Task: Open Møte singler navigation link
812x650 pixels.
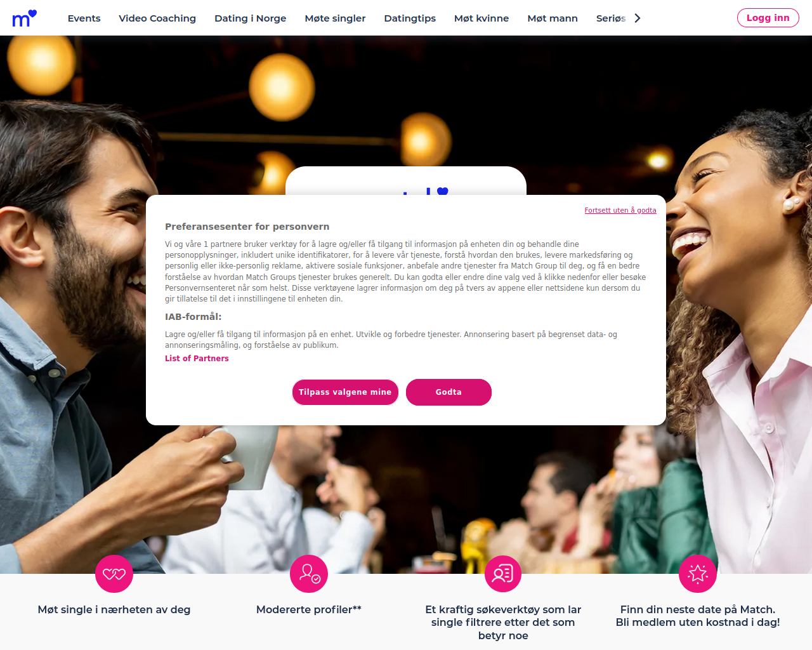Action: [335, 18]
